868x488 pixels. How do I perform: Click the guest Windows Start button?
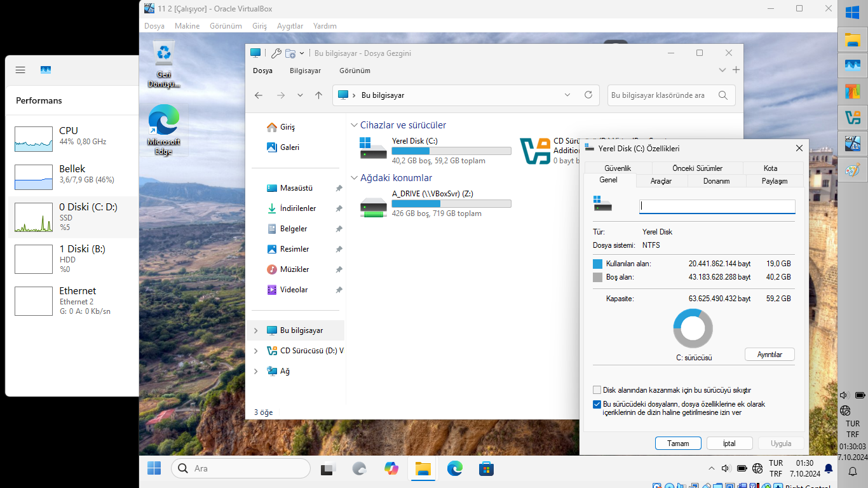click(x=154, y=468)
